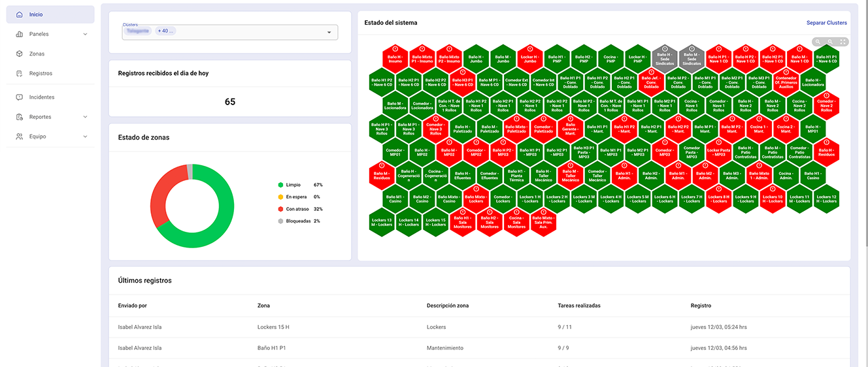Screen dimensions: 868x367
Task: Click the '+ 40 ...' clusters chip
Action: [165, 31]
